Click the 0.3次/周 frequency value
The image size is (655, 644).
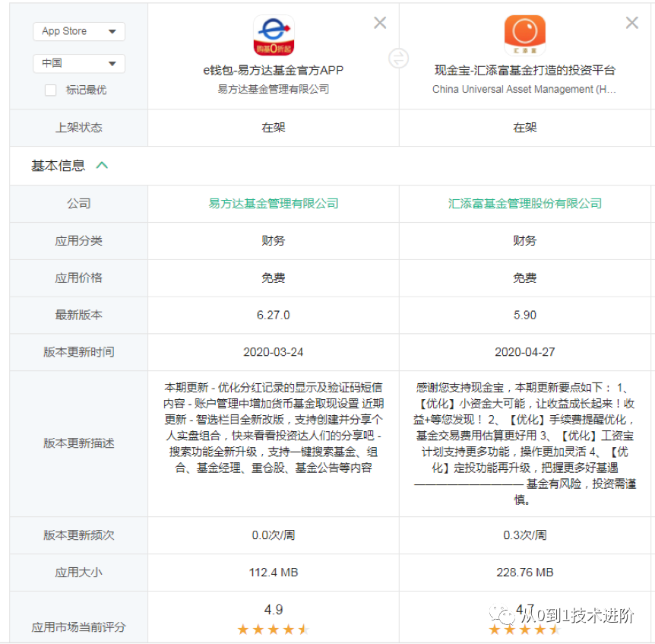524,535
